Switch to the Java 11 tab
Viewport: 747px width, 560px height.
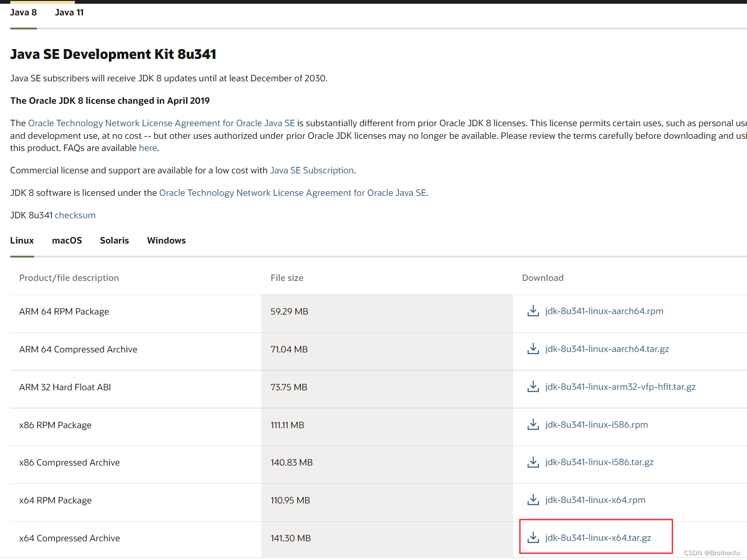pos(69,13)
